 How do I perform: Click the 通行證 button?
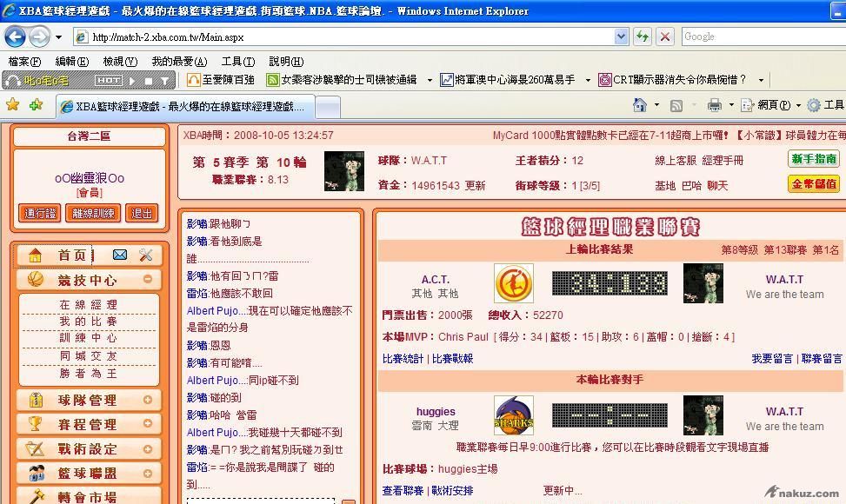(x=40, y=214)
